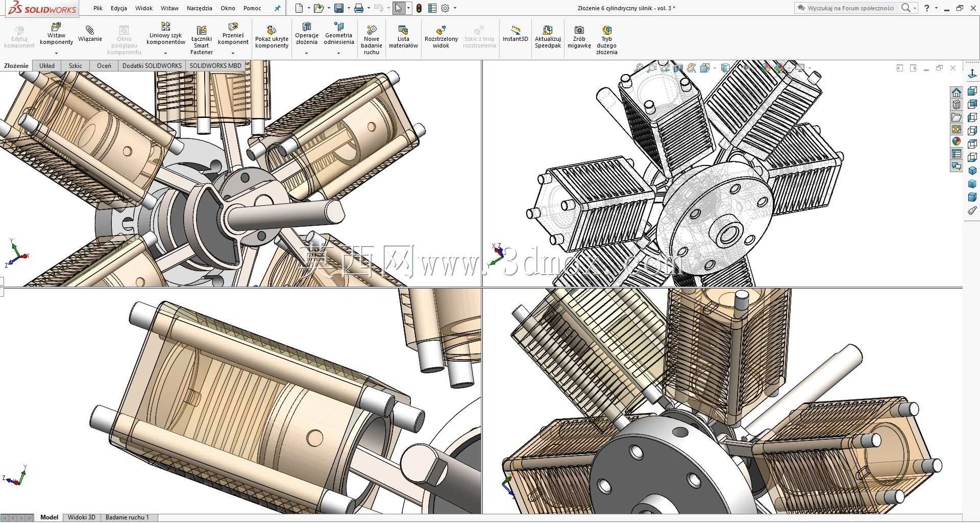Select the Wiązanie mate tool
The height and width of the screenshot is (523, 980).
90,34
